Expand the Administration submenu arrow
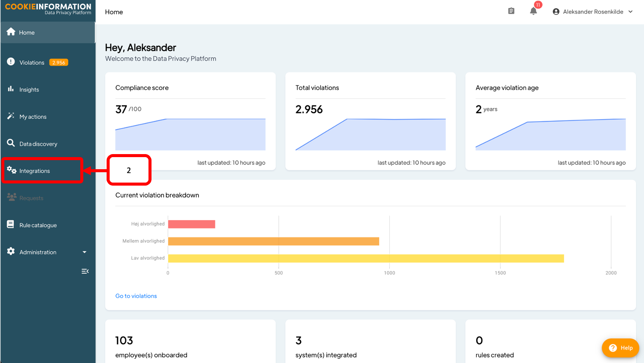Image resolution: width=644 pixels, height=363 pixels. (x=85, y=252)
